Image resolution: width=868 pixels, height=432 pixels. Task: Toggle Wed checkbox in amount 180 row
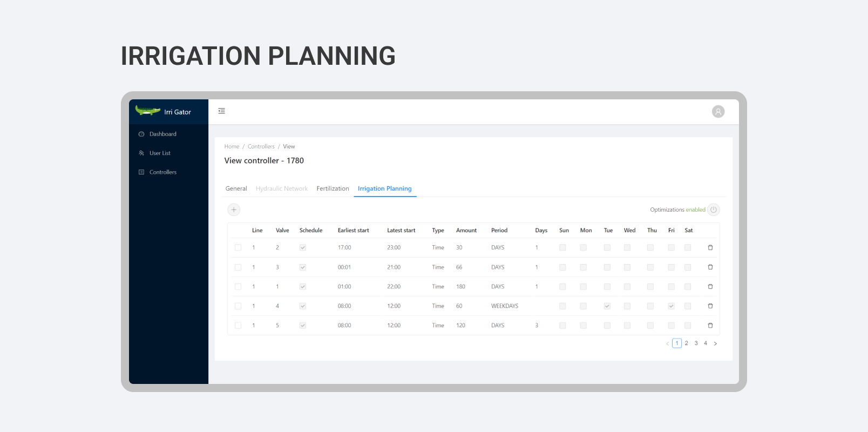pyautogui.click(x=627, y=286)
